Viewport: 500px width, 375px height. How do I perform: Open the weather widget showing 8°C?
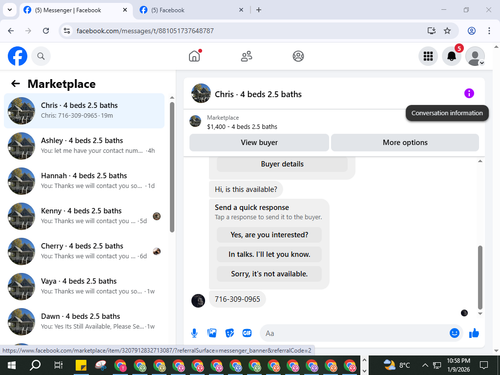(x=396, y=365)
